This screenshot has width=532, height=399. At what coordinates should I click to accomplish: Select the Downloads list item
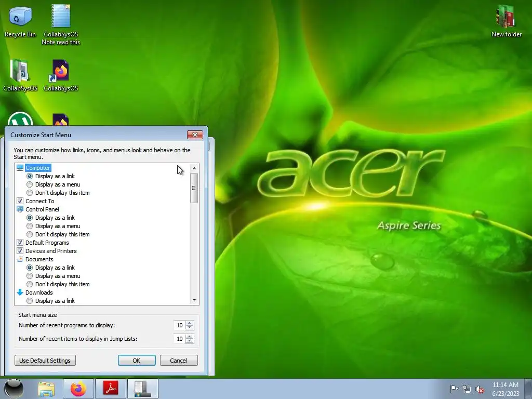39,292
